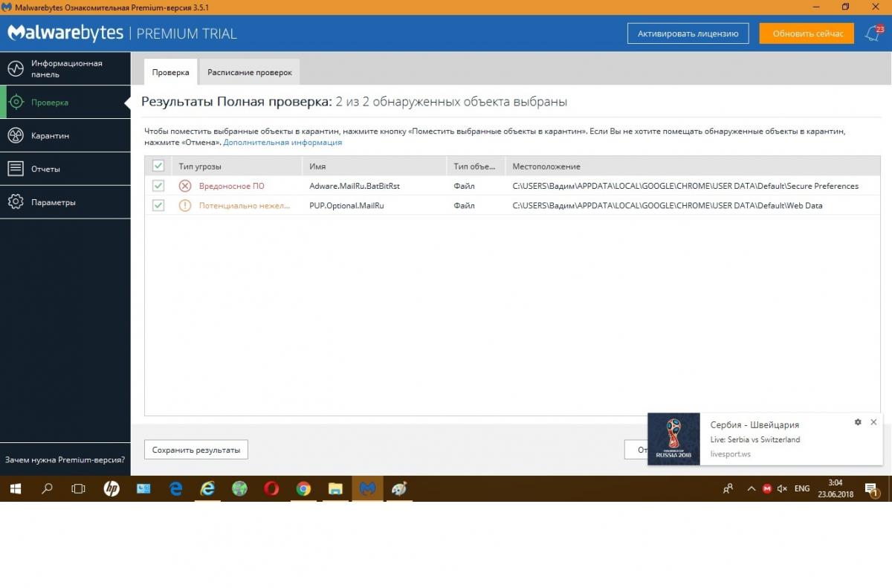Click the Вредоносное ПО threat type text
The height and width of the screenshot is (588, 892).
pos(231,186)
